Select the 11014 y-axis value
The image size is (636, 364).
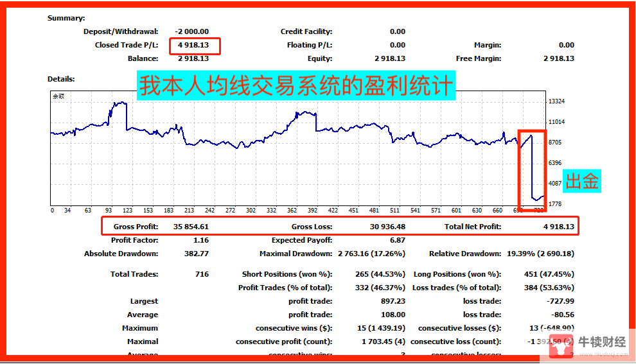click(556, 121)
